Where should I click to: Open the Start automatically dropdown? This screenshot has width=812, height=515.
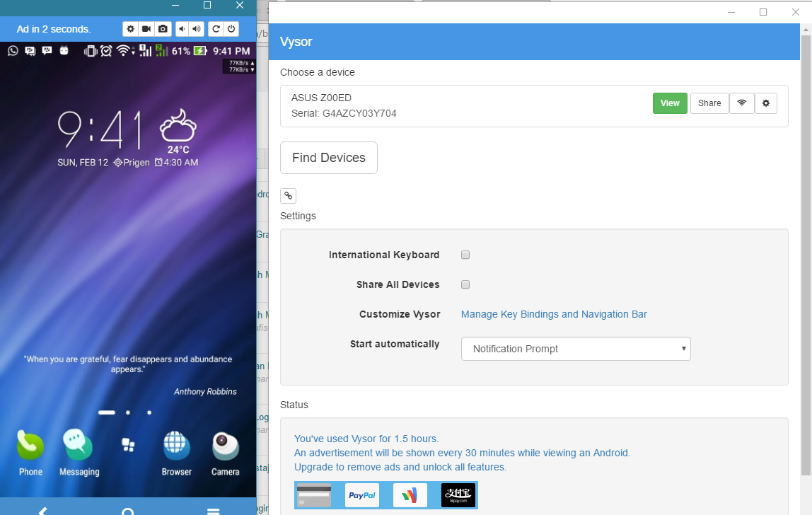575,349
